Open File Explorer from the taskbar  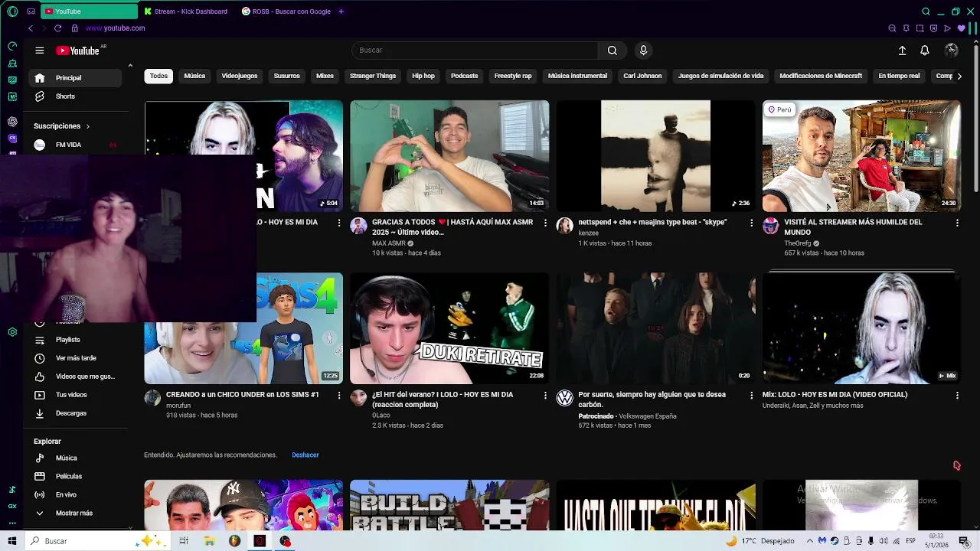click(x=209, y=541)
